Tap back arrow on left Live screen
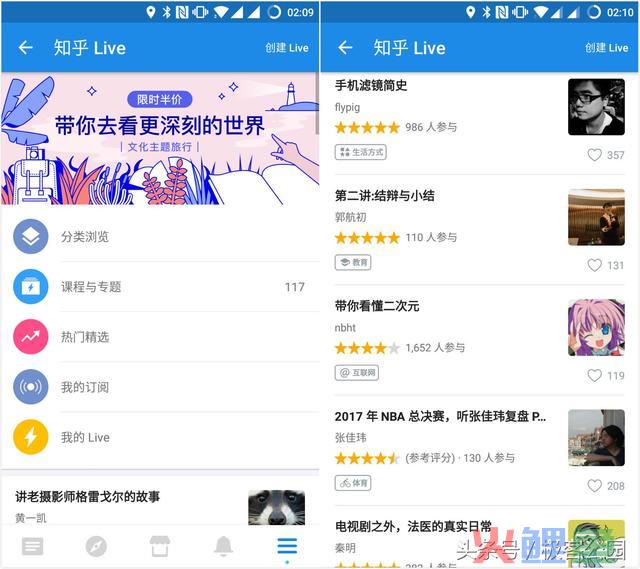This screenshot has width=640, height=569. [x=25, y=48]
